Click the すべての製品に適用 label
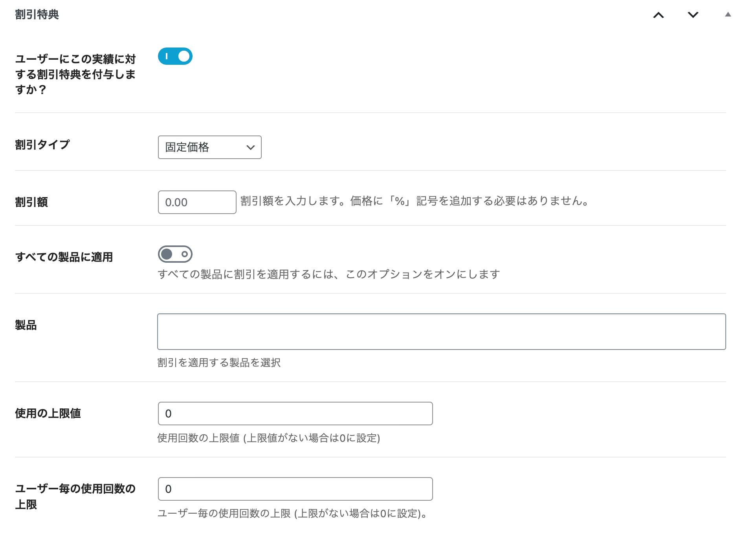 pyautogui.click(x=64, y=257)
